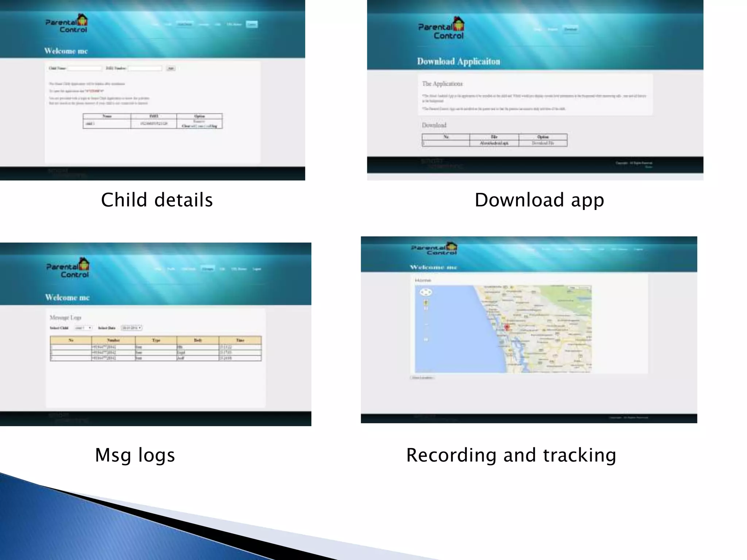Click the Msg logs slide caption

tap(135, 455)
